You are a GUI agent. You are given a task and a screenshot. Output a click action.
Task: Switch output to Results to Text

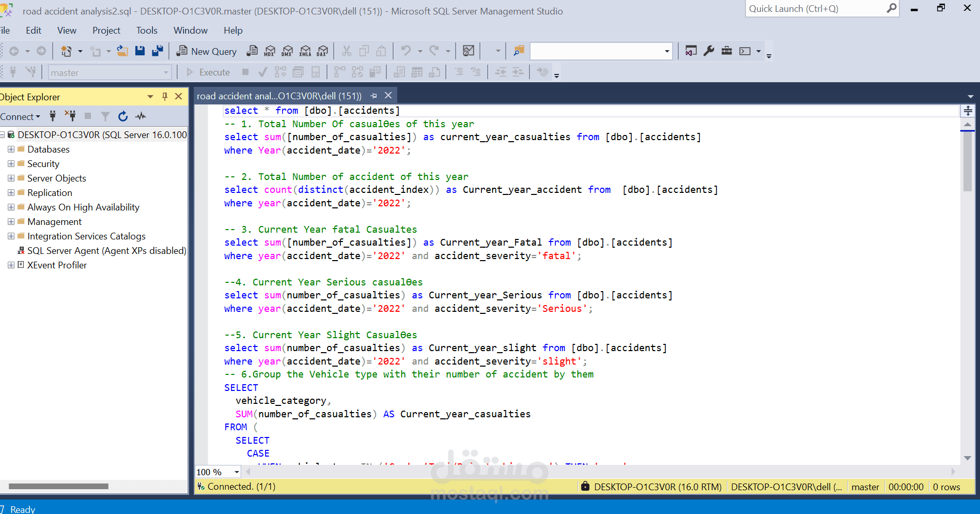click(x=399, y=72)
